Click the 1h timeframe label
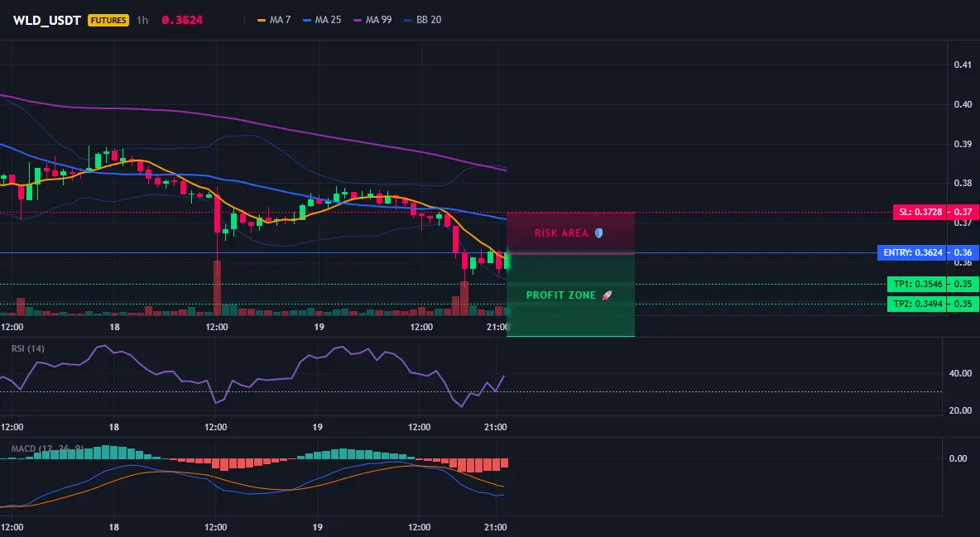This screenshot has width=980, height=537. (142, 20)
